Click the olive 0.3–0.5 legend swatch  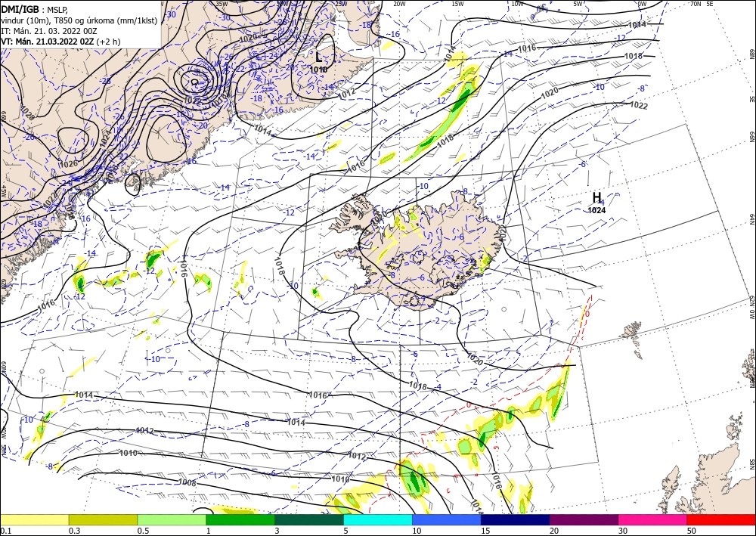pyautogui.click(x=103, y=519)
